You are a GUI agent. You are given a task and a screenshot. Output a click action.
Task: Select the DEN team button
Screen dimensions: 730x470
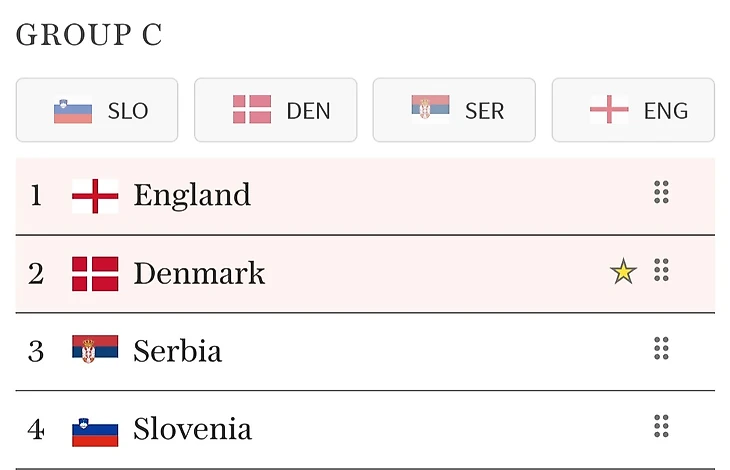(275, 110)
